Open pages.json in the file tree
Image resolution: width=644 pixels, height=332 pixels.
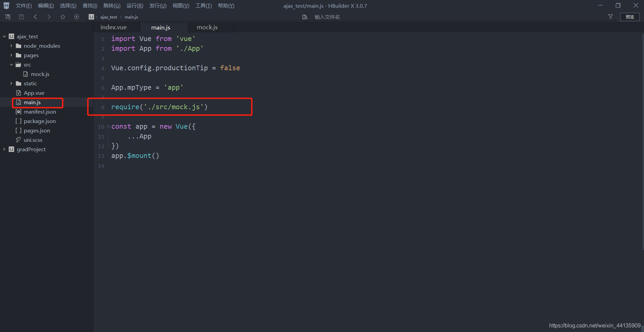(x=37, y=130)
